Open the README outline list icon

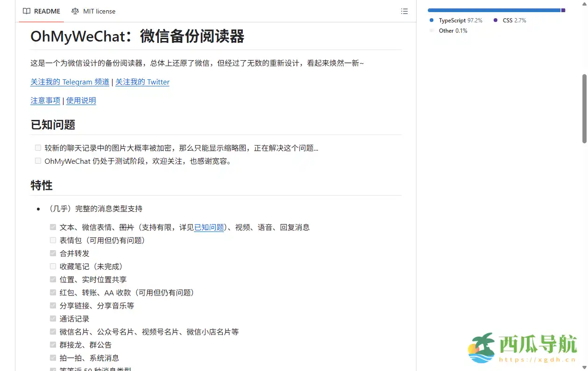[404, 11]
